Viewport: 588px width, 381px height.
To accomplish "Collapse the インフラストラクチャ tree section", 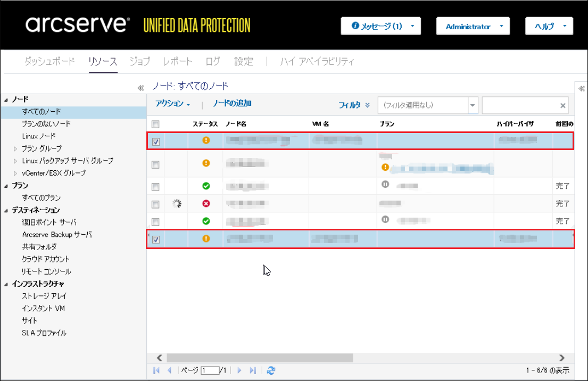I will pos(6,285).
